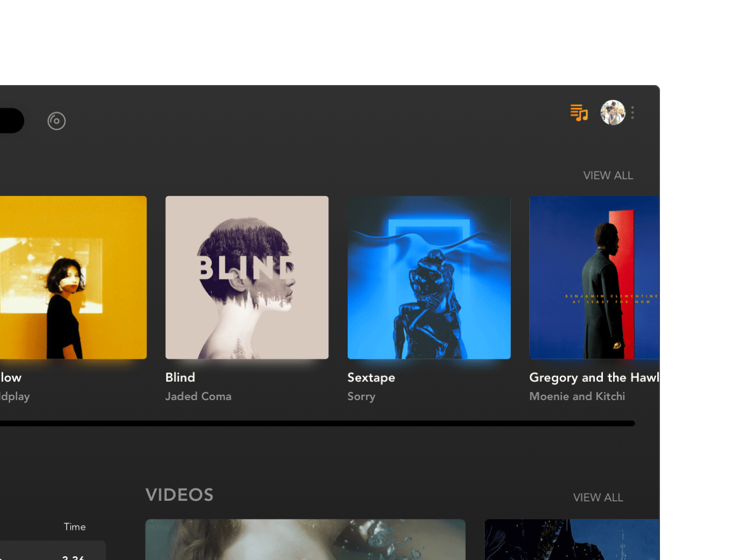Open the Blind album cover

click(247, 277)
